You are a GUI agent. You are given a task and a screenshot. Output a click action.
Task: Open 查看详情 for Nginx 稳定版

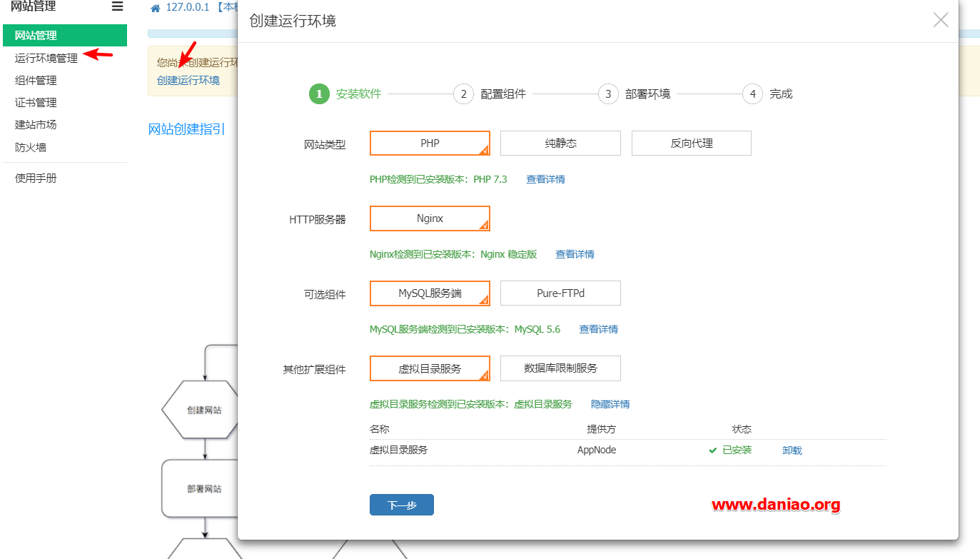coord(575,254)
